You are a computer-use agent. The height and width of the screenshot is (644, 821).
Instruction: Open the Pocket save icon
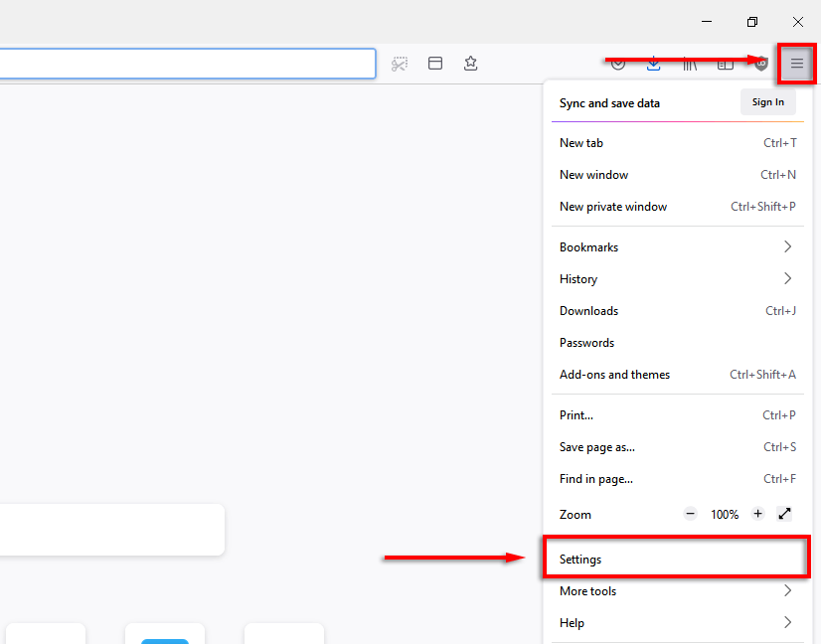click(618, 64)
